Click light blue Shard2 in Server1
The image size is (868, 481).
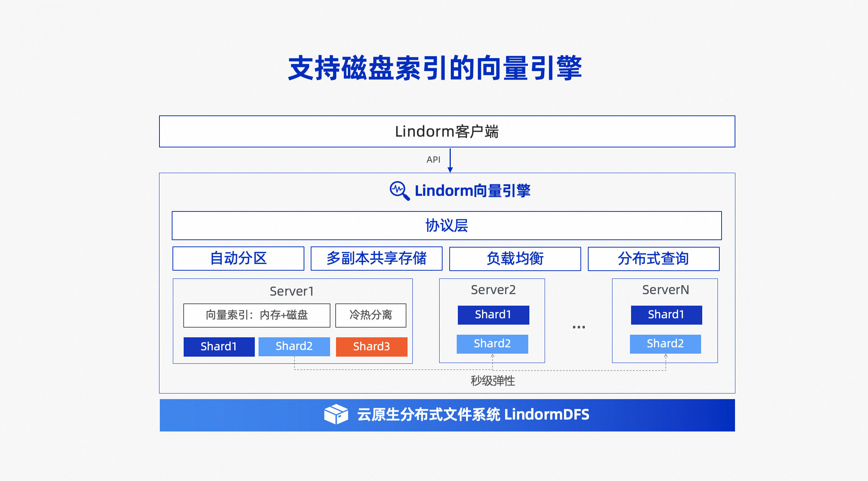[x=294, y=346]
